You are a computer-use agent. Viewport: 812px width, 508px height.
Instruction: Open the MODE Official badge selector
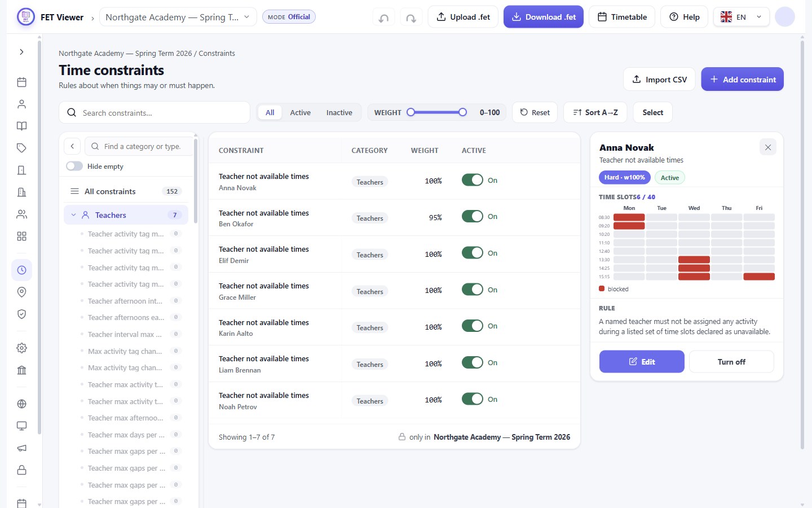[289, 17]
